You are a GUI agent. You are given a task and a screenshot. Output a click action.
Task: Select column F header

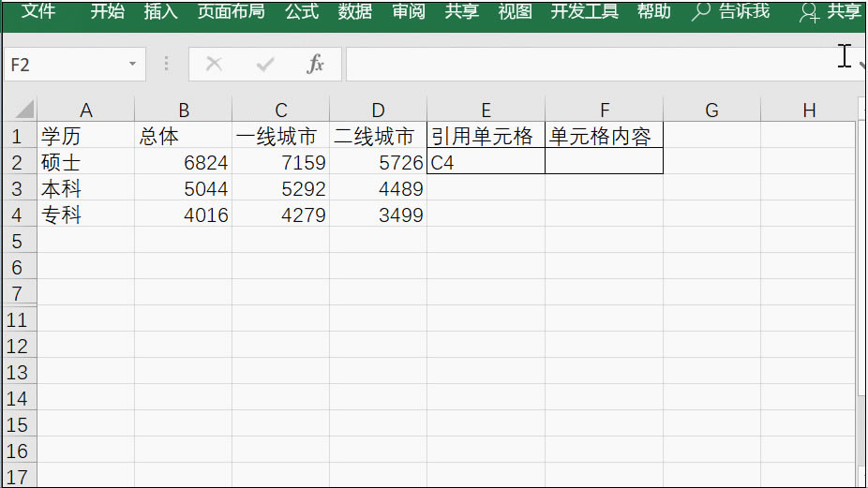(x=604, y=110)
